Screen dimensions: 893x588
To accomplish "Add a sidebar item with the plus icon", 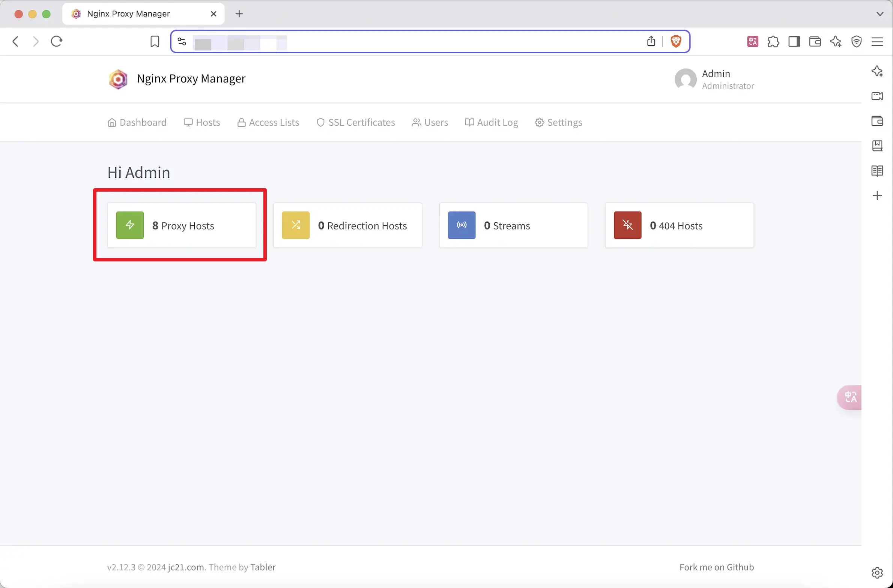I will coord(877,195).
